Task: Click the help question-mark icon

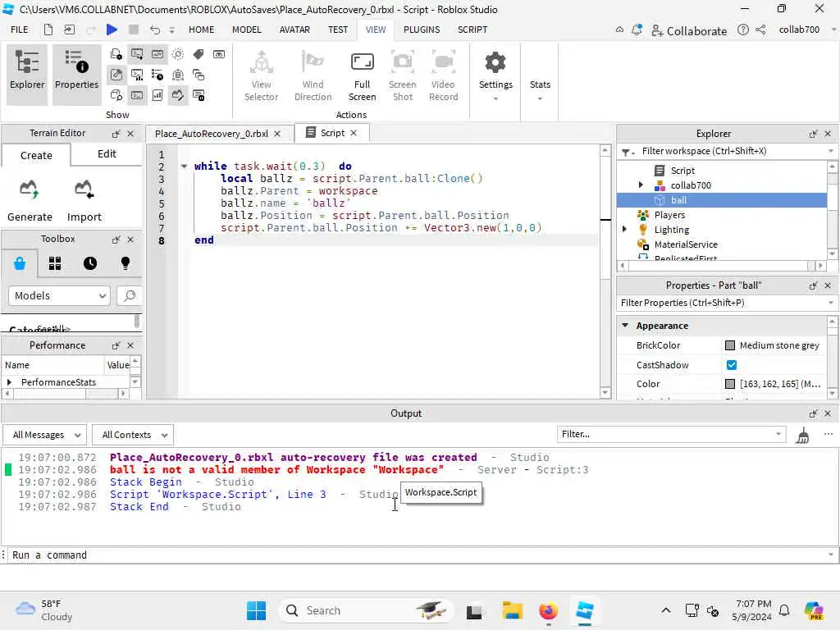Action: click(743, 30)
